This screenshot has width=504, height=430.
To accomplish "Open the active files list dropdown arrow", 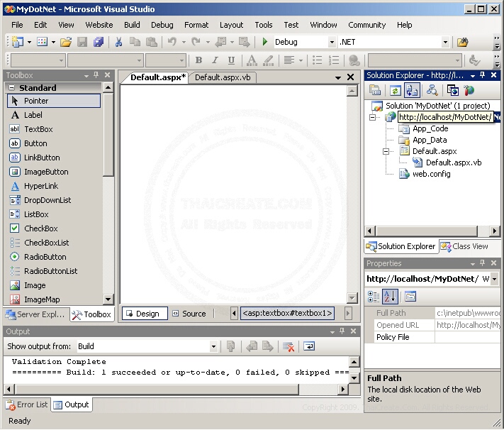I will click(338, 77).
